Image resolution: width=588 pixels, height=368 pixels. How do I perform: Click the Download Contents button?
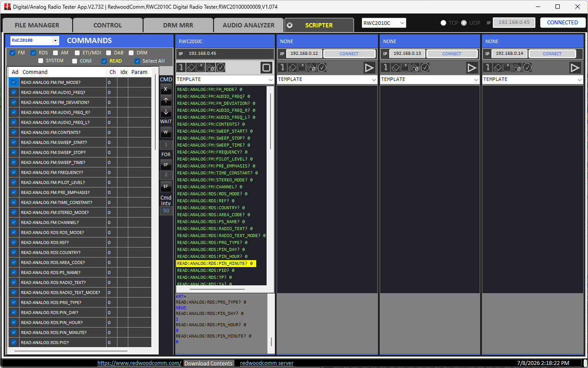[209, 363]
